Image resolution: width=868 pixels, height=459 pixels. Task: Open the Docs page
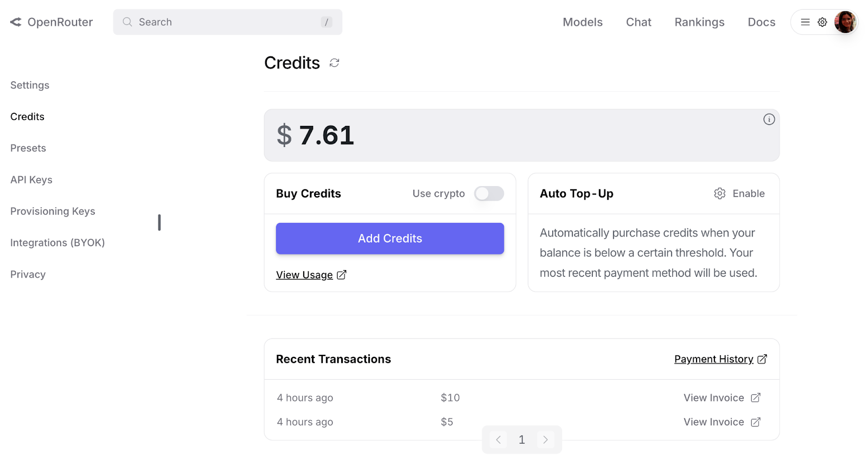coord(761,22)
